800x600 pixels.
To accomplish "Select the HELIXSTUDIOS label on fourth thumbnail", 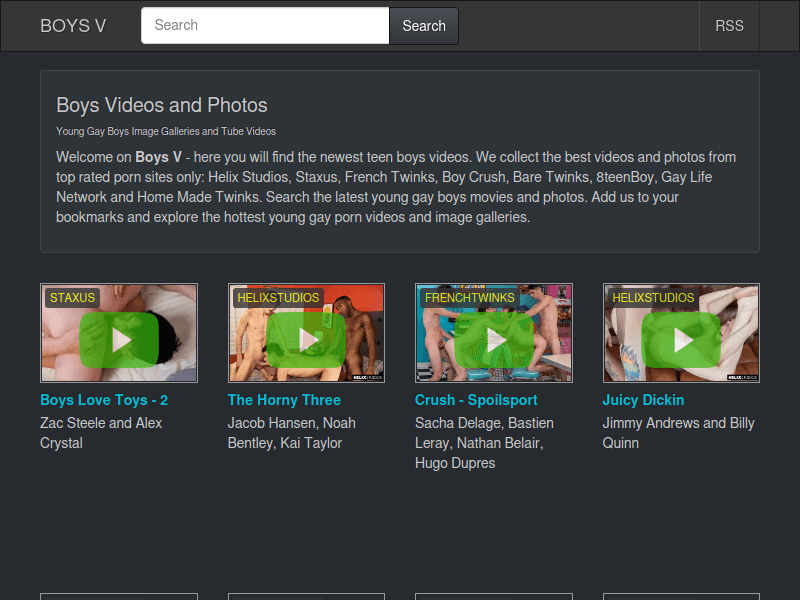I will point(653,298).
